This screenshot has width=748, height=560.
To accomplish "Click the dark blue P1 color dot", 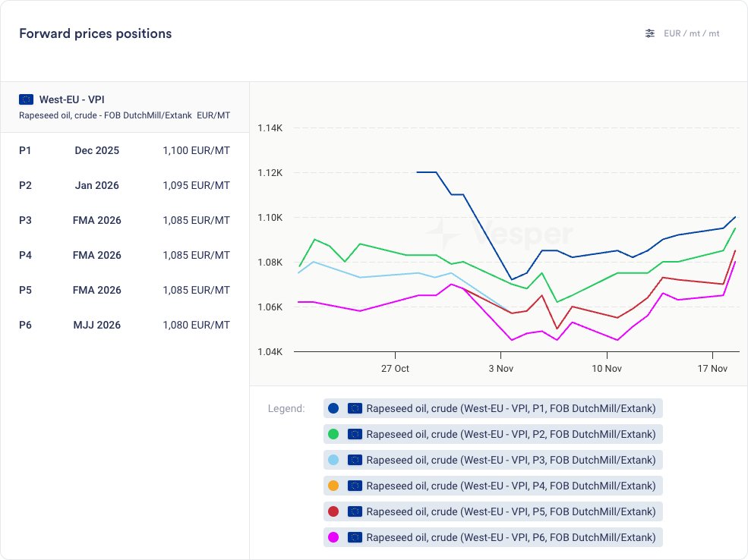I will pos(333,408).
